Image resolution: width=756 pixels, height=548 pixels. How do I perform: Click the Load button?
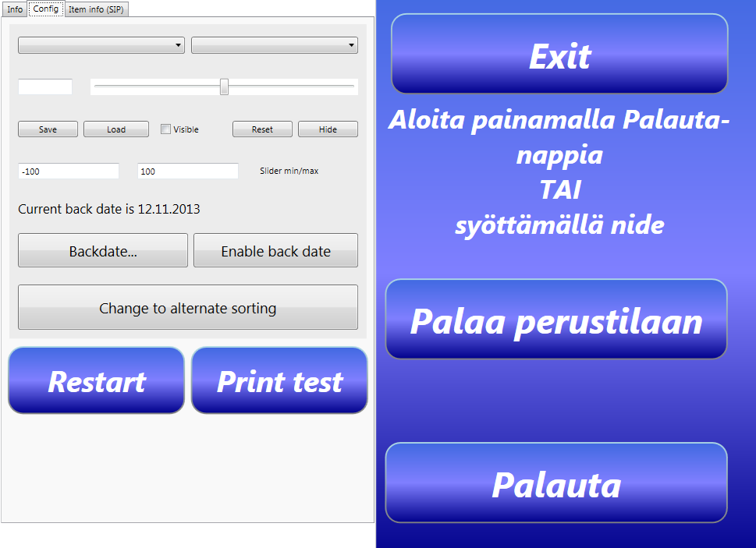(x=116, y=129)
